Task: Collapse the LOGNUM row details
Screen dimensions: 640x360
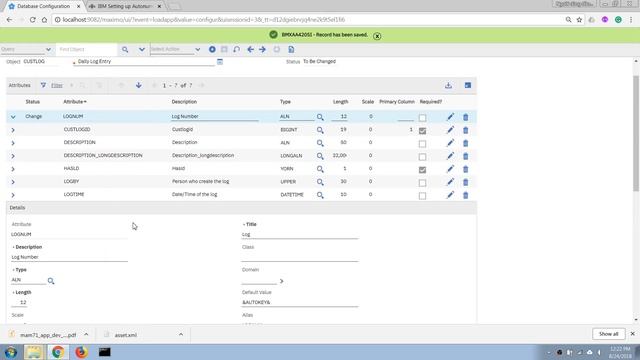Action: tap(13, 117)
